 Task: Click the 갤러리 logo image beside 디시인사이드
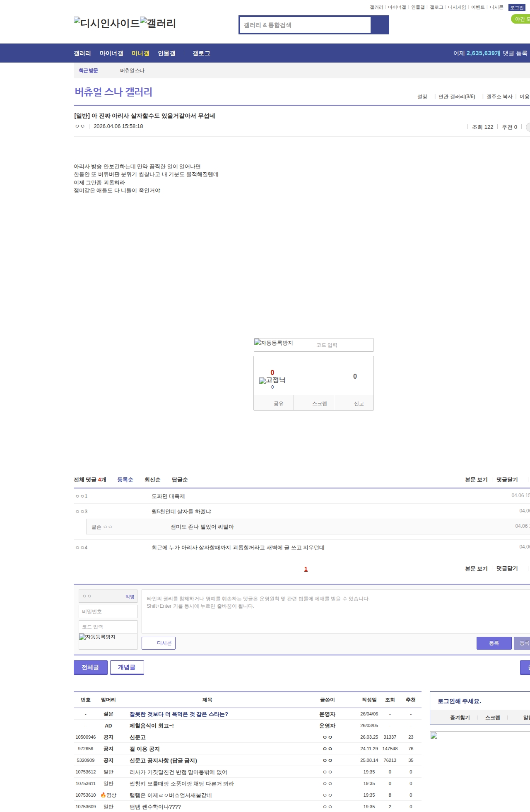(x=158, y=23)
